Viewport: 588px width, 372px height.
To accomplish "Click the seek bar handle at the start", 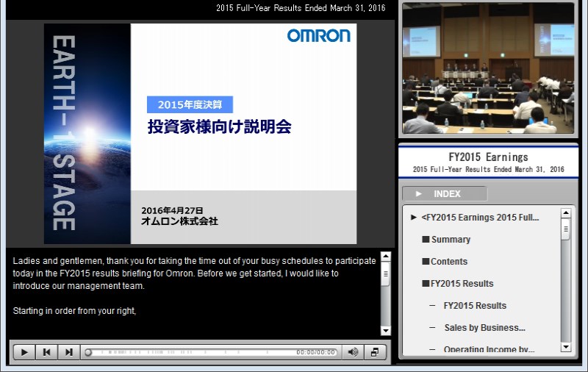I will [88, 352].
